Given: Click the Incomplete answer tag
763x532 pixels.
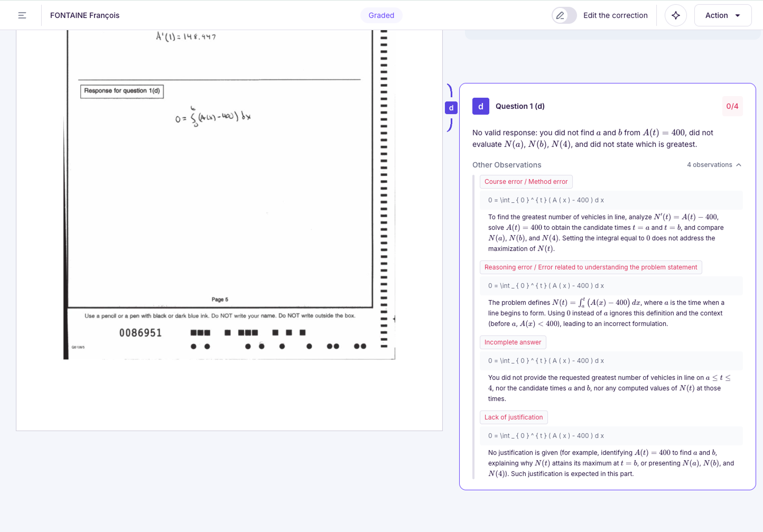Looking at the screenshot, I should (x=513, y=342).
